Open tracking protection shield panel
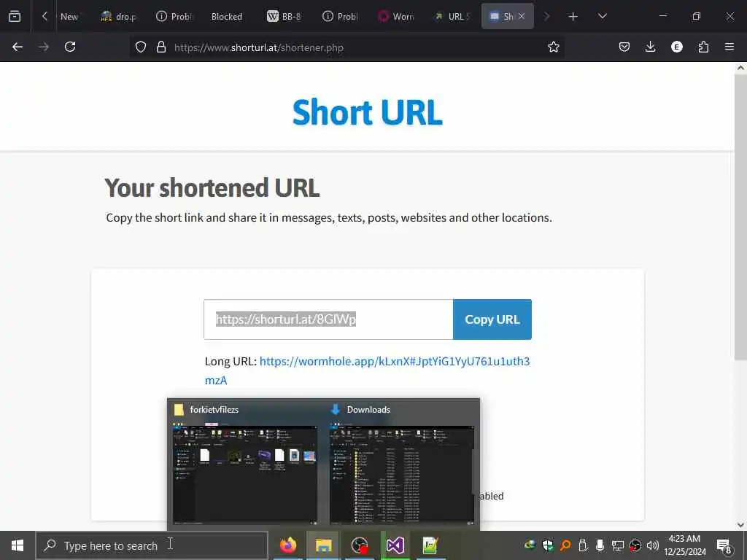The width and height of the screenshot is (747, 560). 141,47
